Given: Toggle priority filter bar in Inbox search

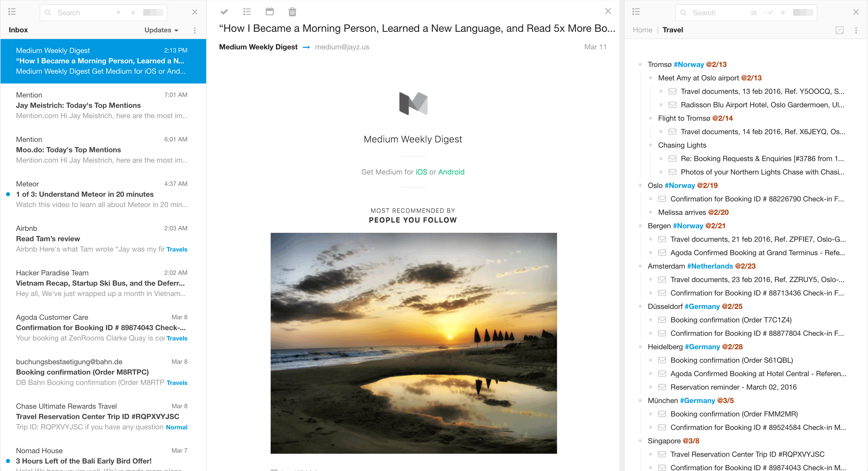Looking at the screenshot, I should coord(153,12).
